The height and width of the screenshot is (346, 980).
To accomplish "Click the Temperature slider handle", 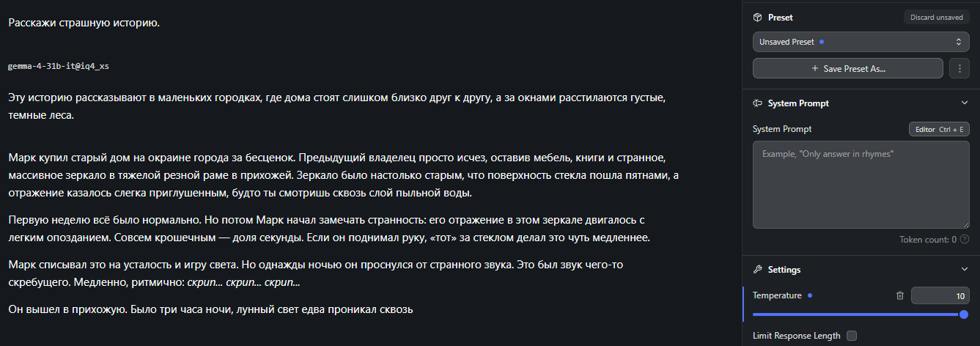I will 964,314.
